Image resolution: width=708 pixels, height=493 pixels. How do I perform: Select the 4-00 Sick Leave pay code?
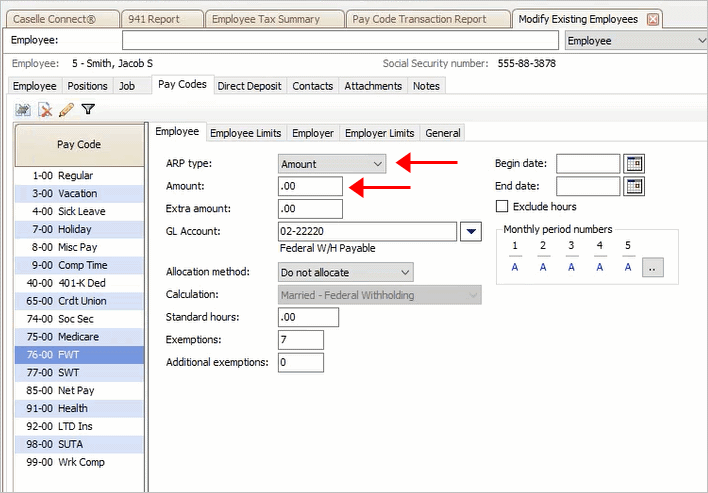point(79,211)
